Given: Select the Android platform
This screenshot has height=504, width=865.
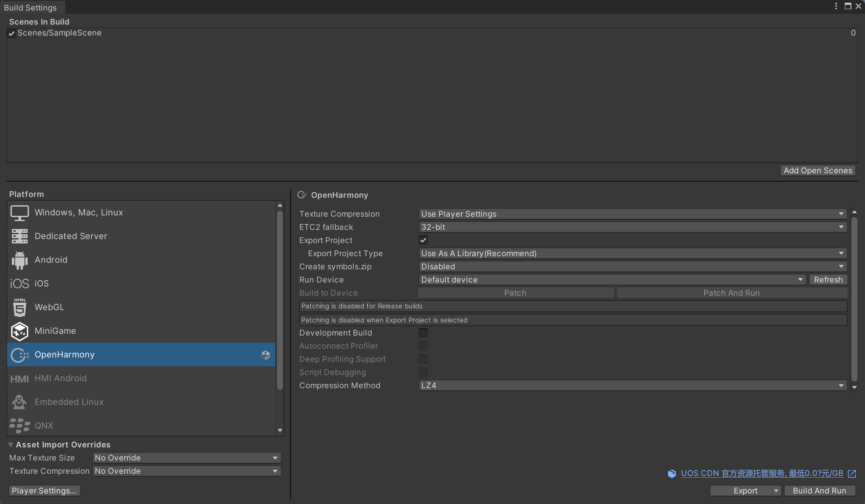Looking at the screenshot, I should point(141,260).
